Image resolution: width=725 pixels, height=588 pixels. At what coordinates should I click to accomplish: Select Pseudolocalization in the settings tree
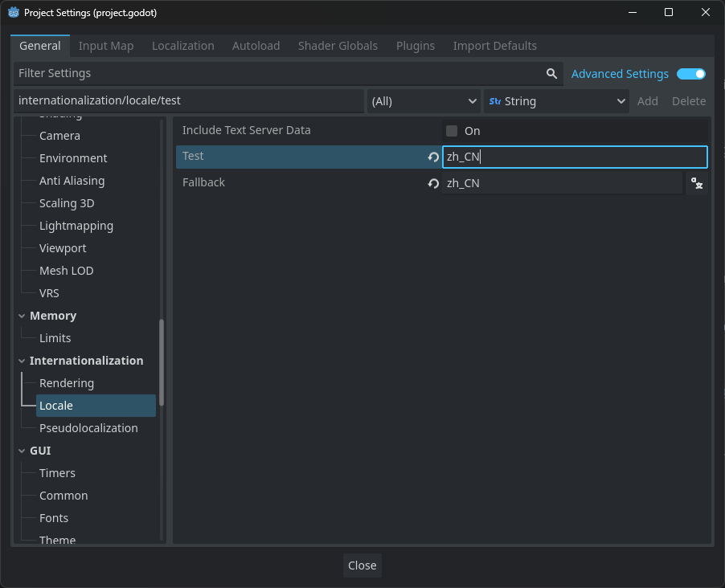(88, 428)
